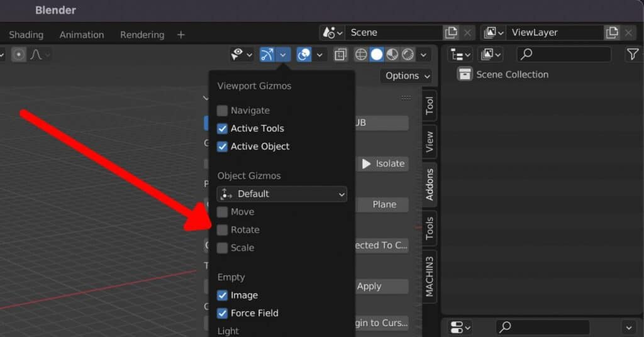Click the Plane button
644x337 pixels.
point(382,204)
